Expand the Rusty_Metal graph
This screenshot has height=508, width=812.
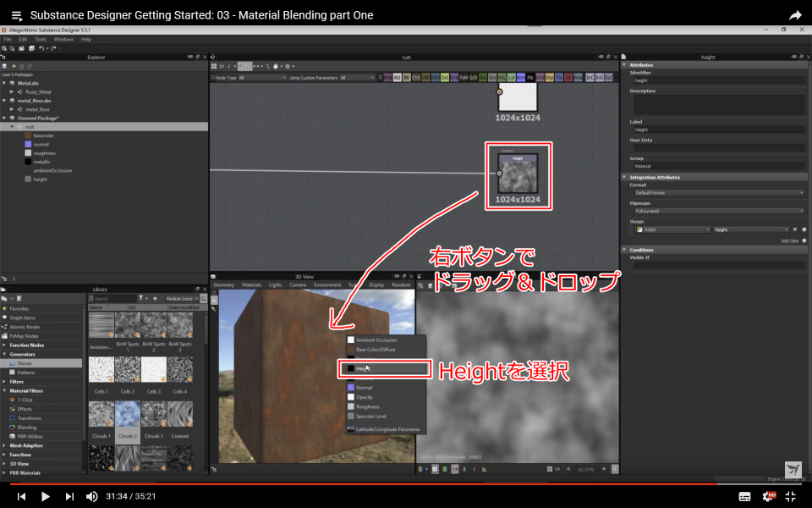11,91
